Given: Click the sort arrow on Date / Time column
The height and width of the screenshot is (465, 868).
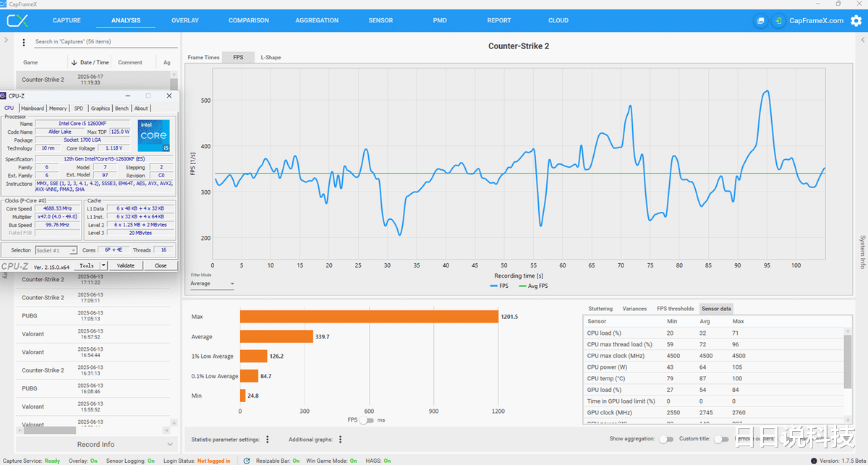Looking at the screenshot, I should pos(73,62).
